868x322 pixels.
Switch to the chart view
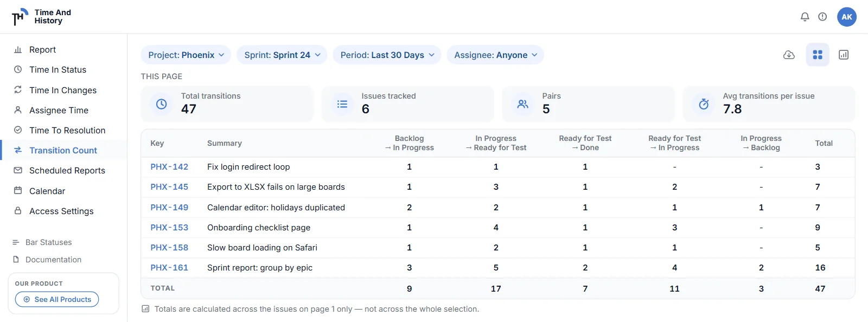point(844,55)
